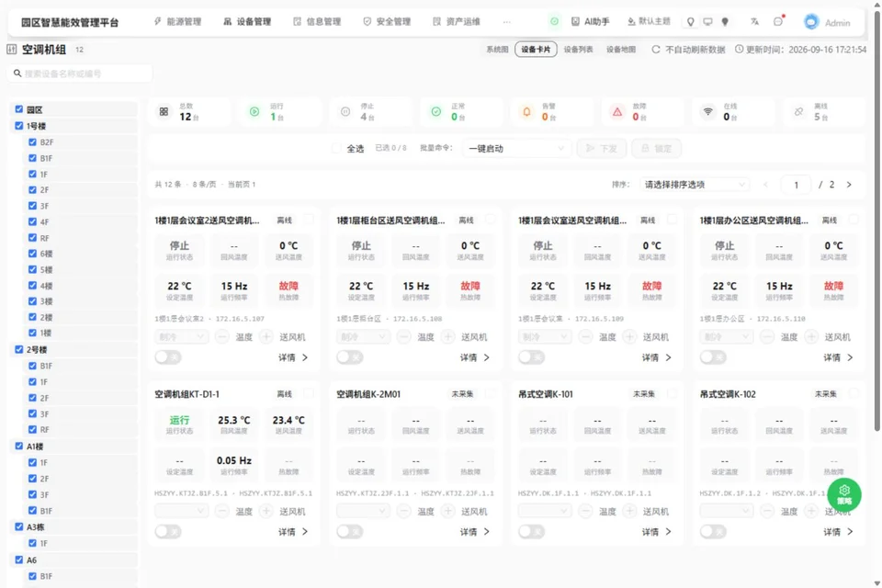Select the monitor system theme icon

(x=707, y=21)
